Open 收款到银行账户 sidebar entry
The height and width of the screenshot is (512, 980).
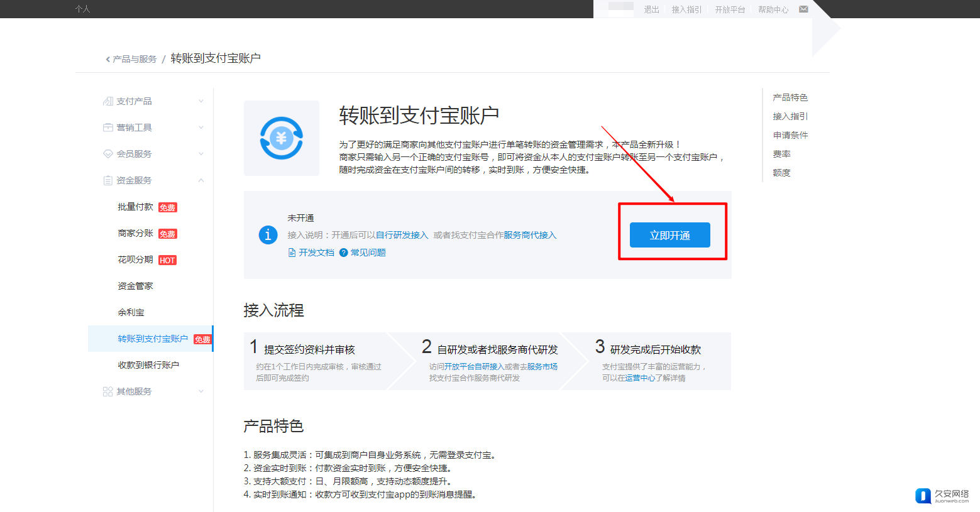pos(148,365)
